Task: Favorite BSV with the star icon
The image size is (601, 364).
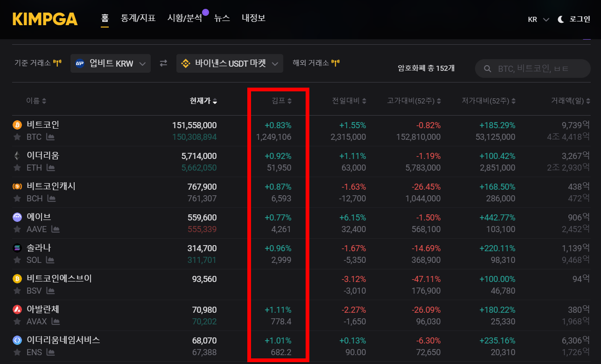Action: click(x=17, y=291)
